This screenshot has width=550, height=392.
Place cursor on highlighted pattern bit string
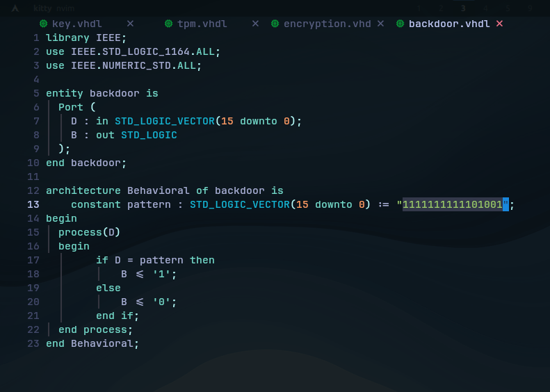pos(453,204)
